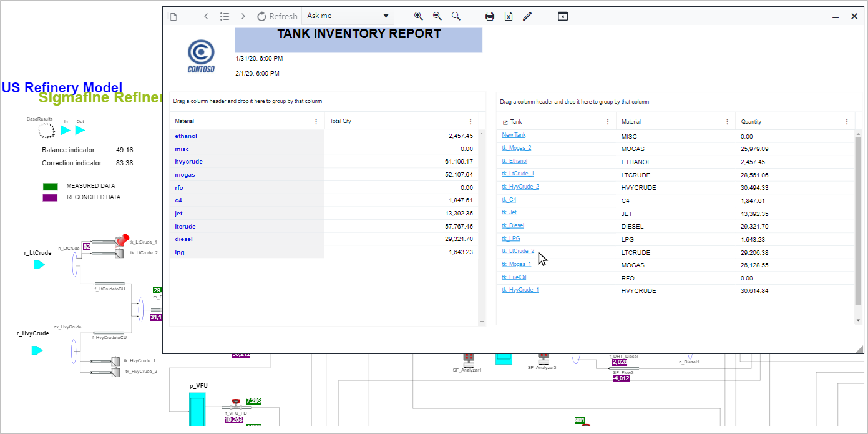The width and height of the screenshot is (868, 434).
Task: Export the report to Excel
Action: (509, 16)
